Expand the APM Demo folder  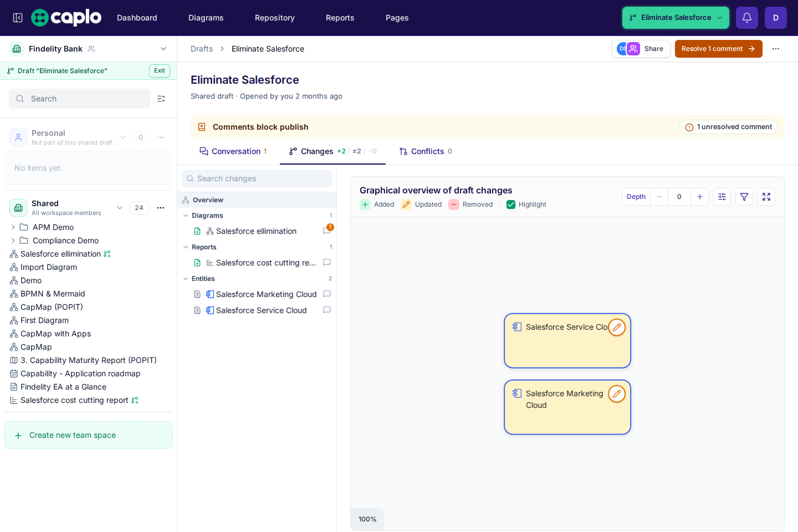click(x=13, y=227)
